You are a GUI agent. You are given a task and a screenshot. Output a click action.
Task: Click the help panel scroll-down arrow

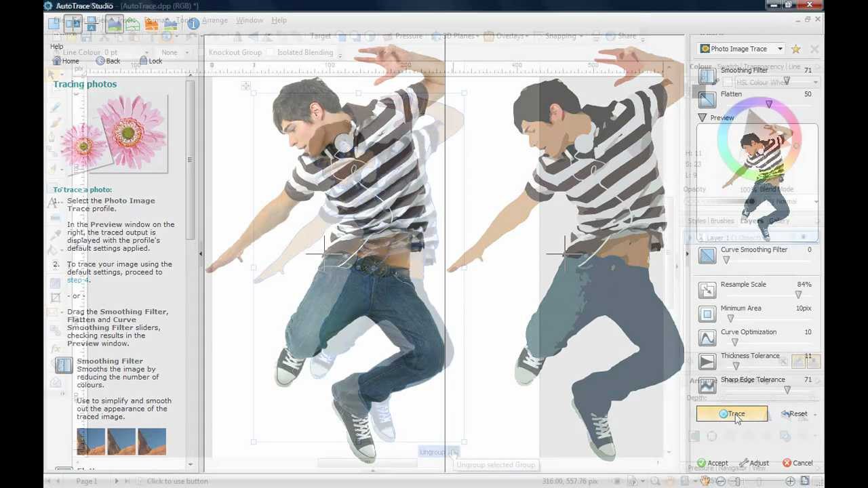point(190,464)
